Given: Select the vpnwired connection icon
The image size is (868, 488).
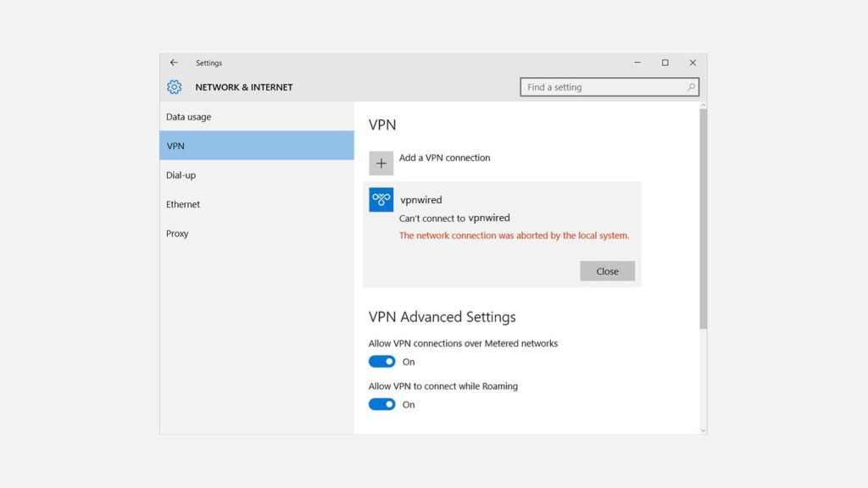Looking at the screenshot, I should (x=381, y=200).
